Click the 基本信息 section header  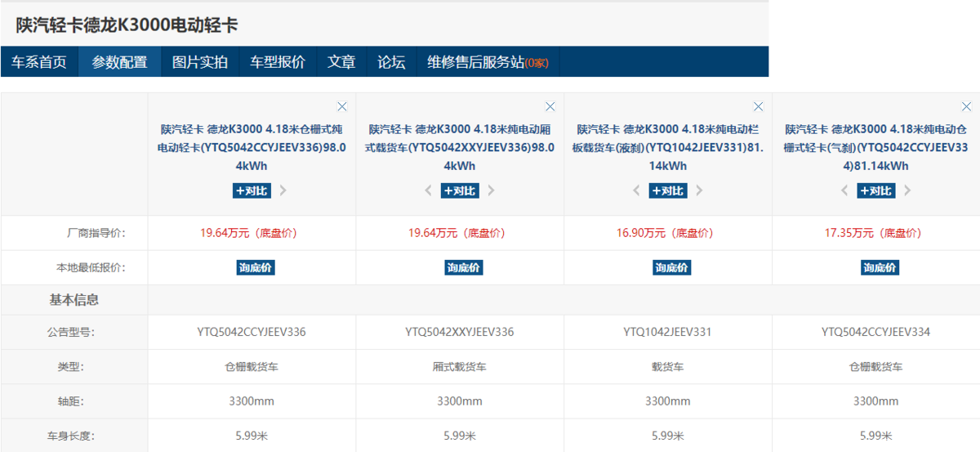[x=74, y=300]
